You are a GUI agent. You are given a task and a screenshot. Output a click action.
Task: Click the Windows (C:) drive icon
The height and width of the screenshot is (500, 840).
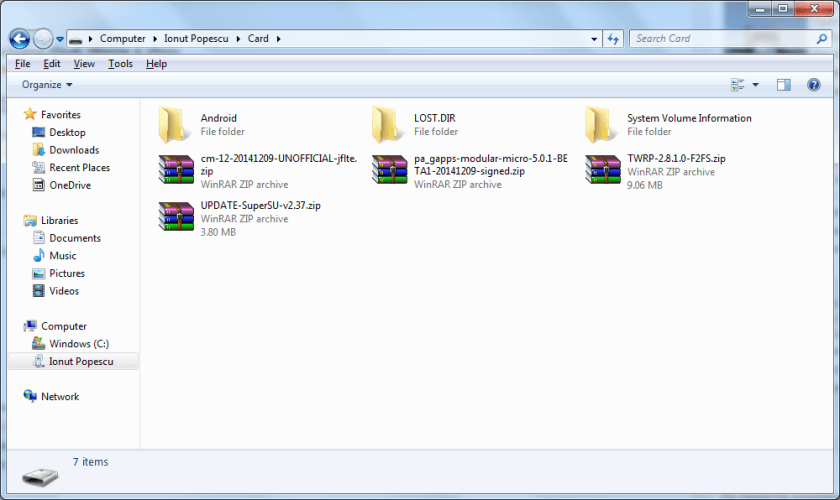[39, 344]
